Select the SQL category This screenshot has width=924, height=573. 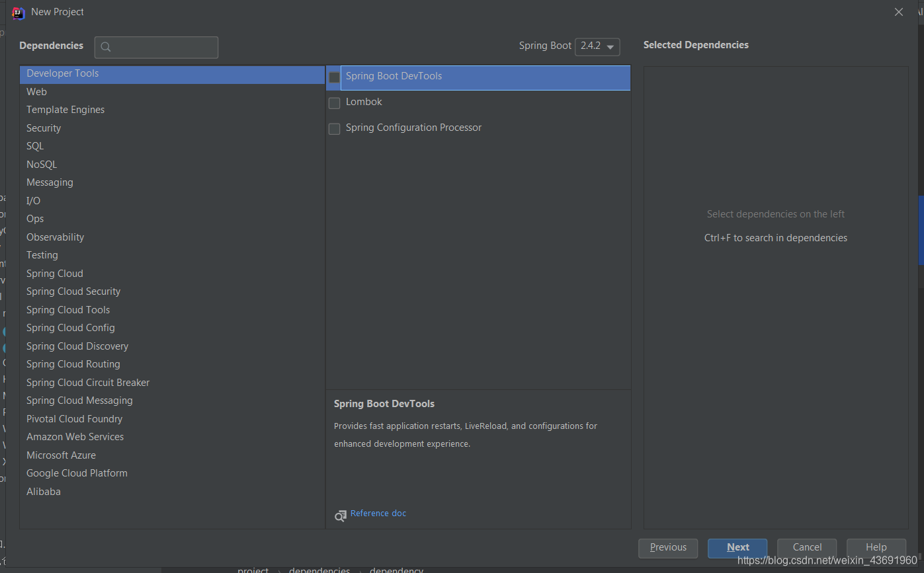(x=172, y=146)
